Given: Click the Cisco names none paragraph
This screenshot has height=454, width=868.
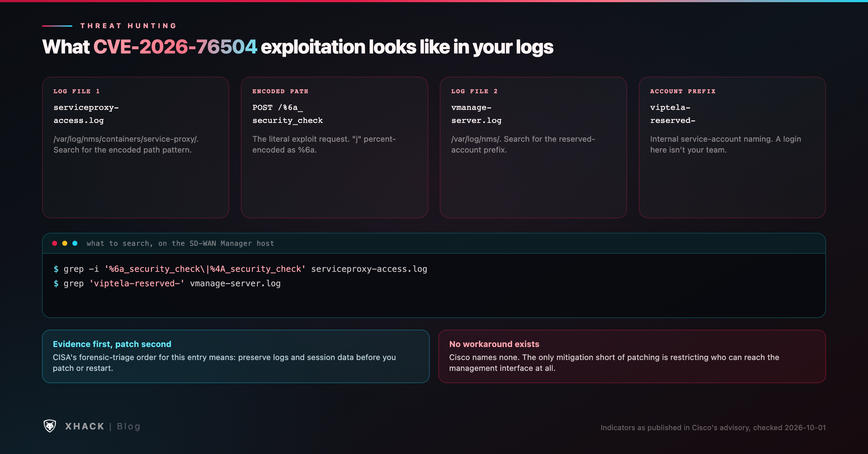Looking at the screenshot, I should (x=614, y=363).
